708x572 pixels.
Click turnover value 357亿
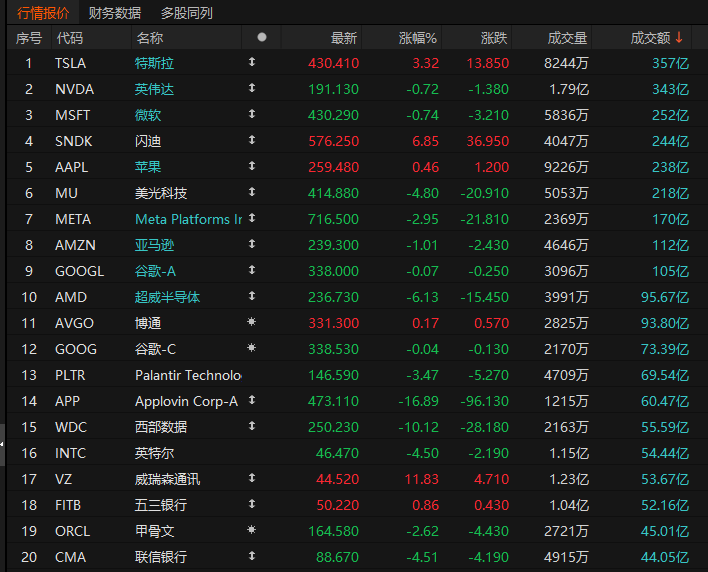click(x=671, y=63)
